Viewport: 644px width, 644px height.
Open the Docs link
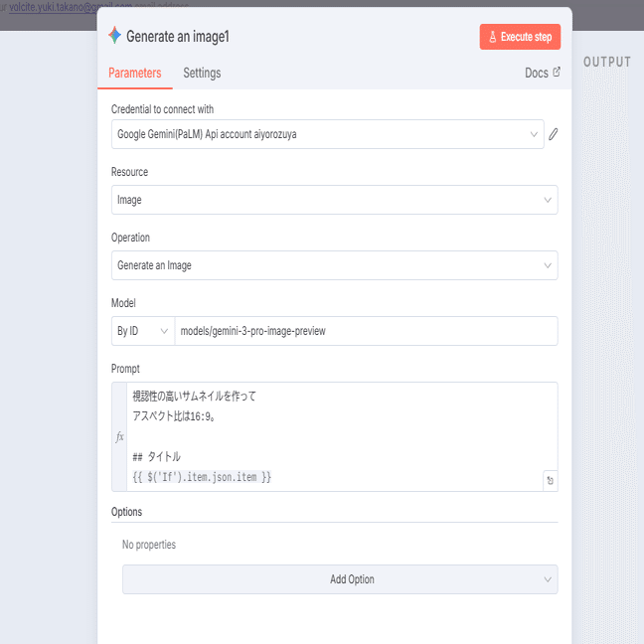coord(536,73)
